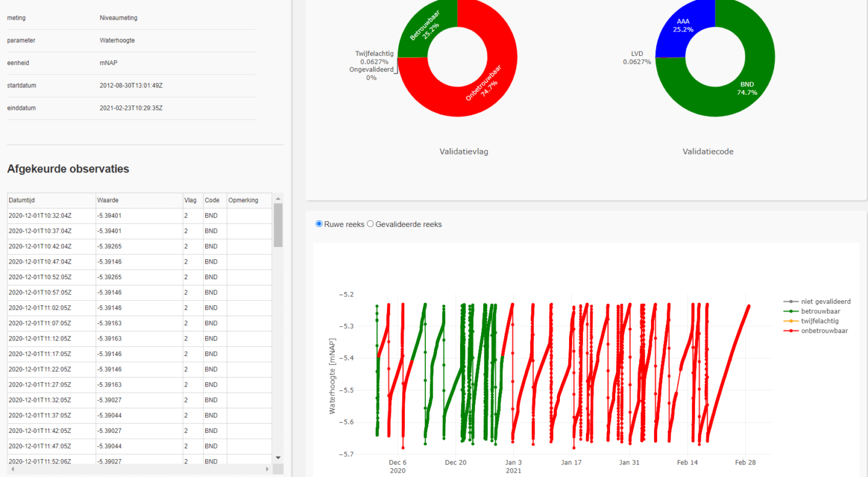The width and height of the screenshot is (868, 477).
Task: Select cell 2020-12-01T11:17:05Z
Action: 51,354
